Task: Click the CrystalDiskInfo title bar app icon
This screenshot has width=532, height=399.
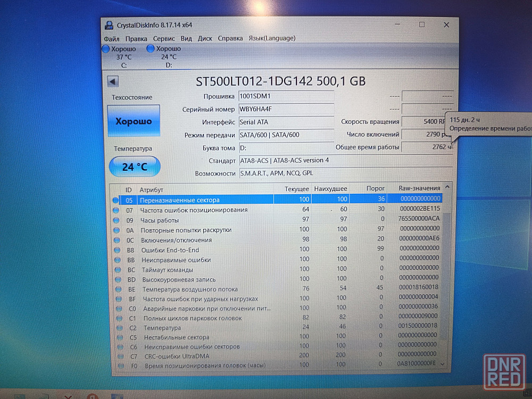Action: coord(109,25)
